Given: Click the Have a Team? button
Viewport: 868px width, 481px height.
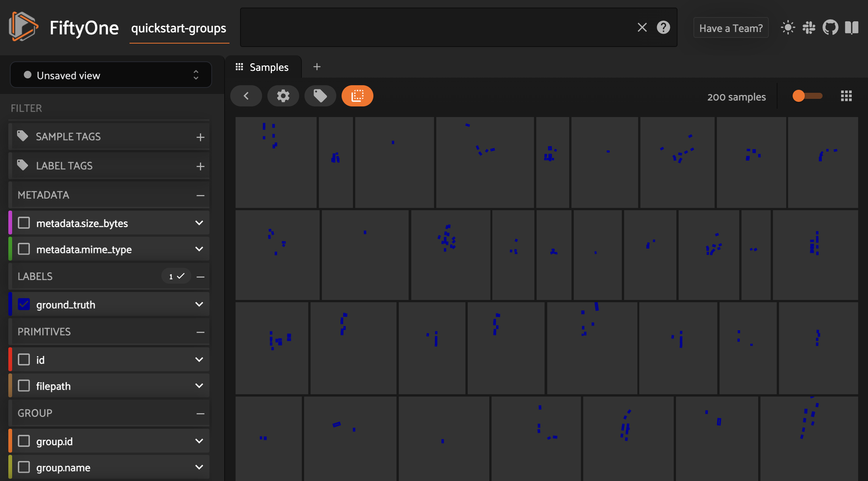Looking at the screenshot, I should point(731,27).
